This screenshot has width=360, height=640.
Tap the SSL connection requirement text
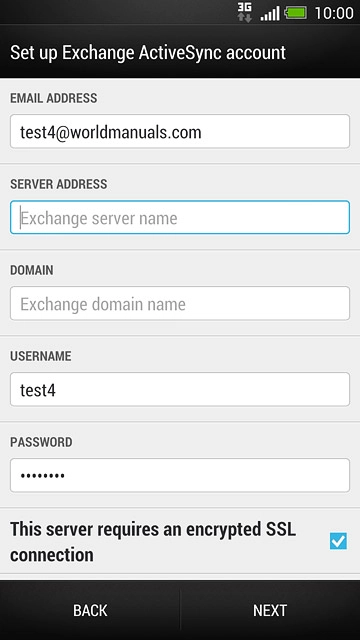tap(153, 542)
